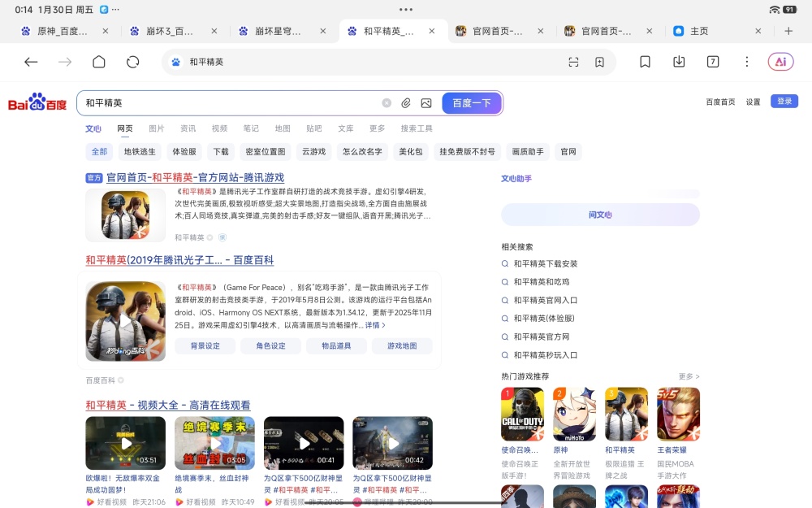Add a bookmark using the bookmark-plus icon
Viewport: 812px width, 508px height.
(600, 61)
